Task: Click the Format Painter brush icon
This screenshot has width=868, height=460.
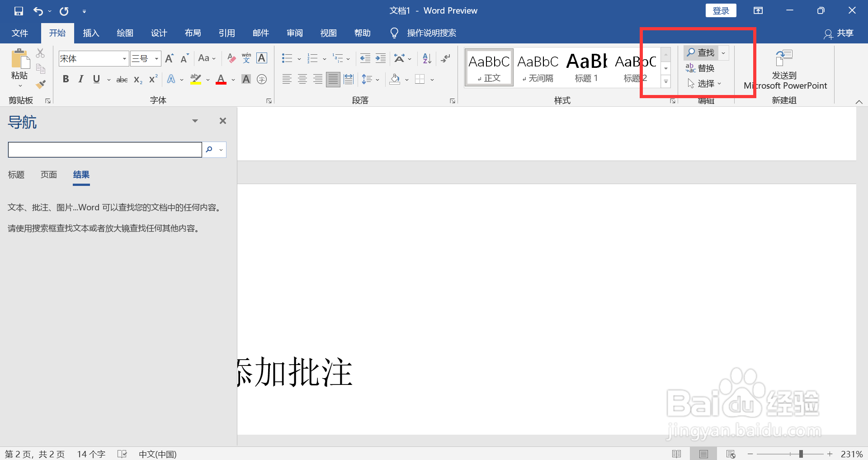Action: [41, 84]
